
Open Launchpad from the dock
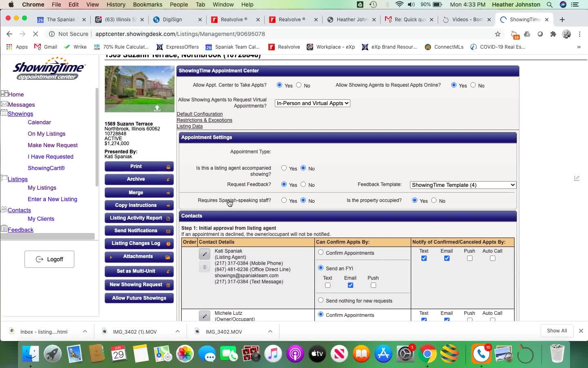click(53, 354)
